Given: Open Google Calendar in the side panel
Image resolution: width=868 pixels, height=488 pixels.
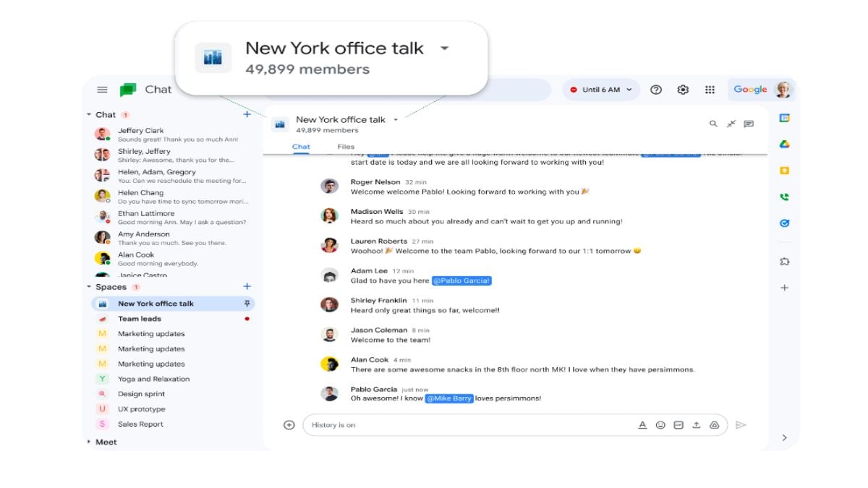Looking at the screenshot, I should point(784,118).
